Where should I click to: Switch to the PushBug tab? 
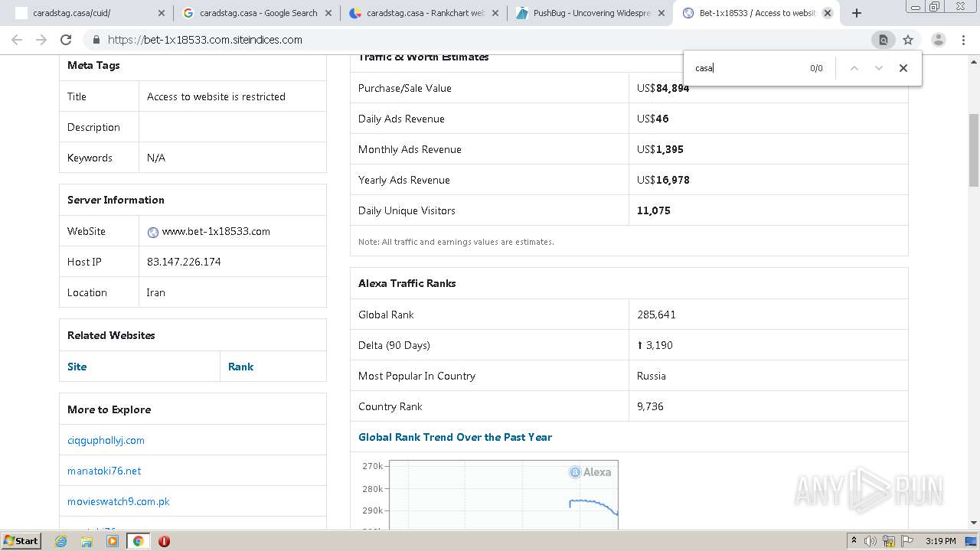[591, 13]
